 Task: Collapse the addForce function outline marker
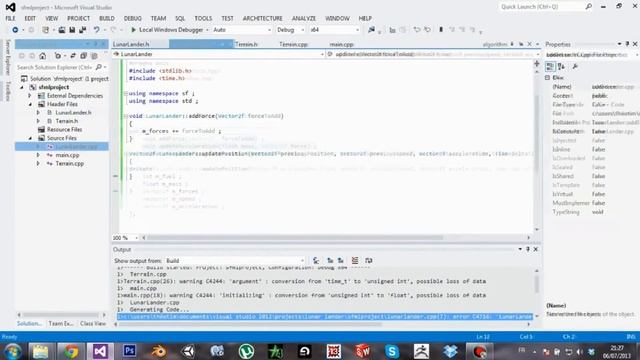click(x=126, y=116)
